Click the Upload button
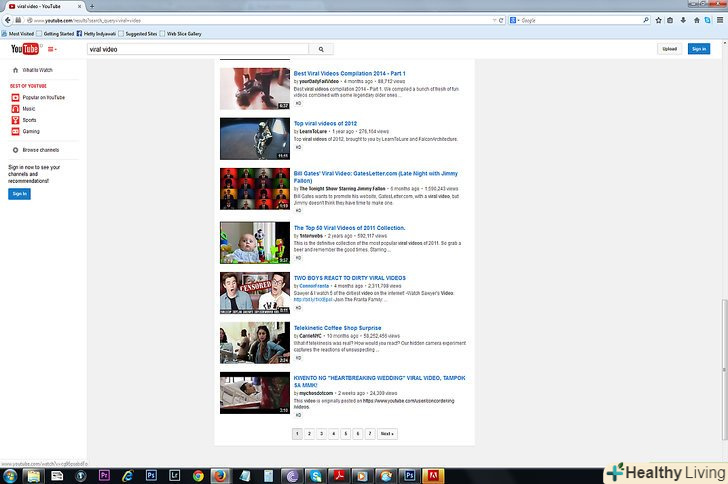The image size is (728, 484). (x=670, y=49)
